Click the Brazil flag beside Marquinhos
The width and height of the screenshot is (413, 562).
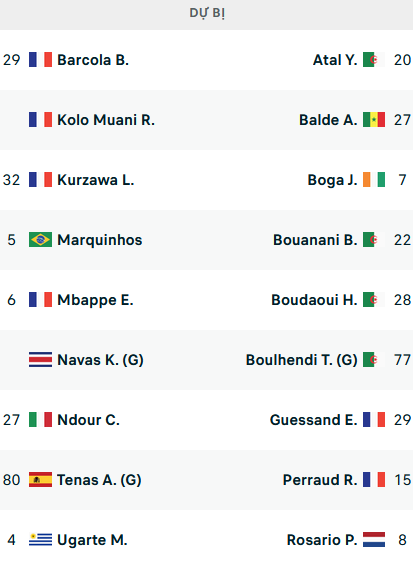(x=40, y=240)
